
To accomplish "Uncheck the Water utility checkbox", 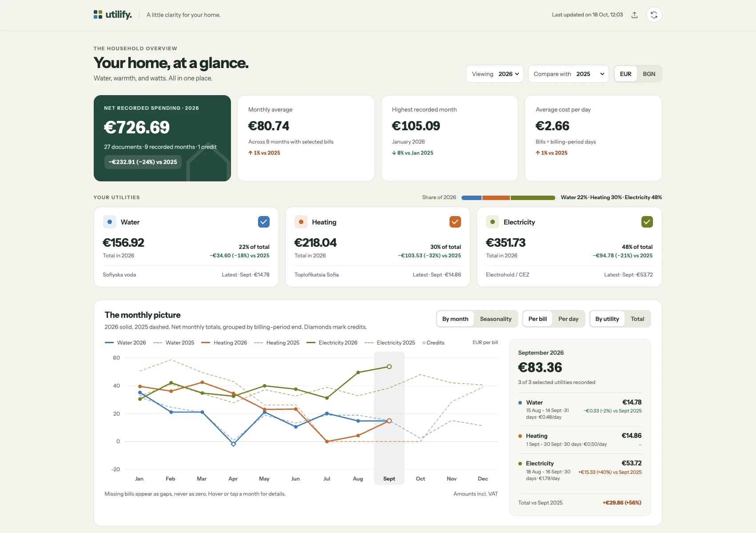I will 264,221.
